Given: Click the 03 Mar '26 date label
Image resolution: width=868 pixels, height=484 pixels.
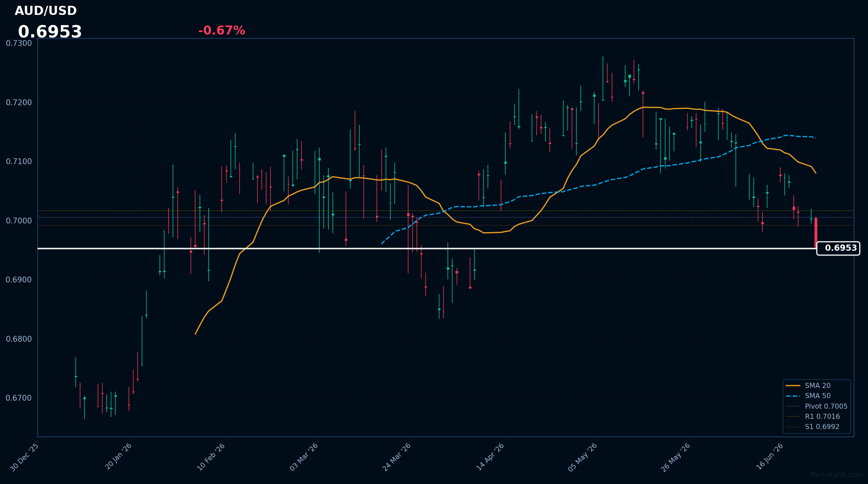Looking at the screenshot, I should pyautogui.click(x=304, y=457).
